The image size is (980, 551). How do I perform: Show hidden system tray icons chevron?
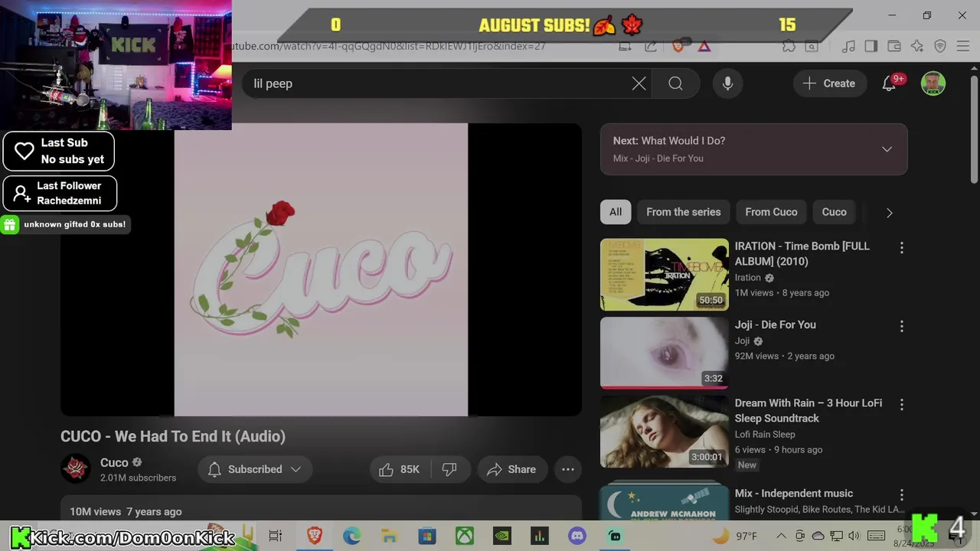click(781, 536)
